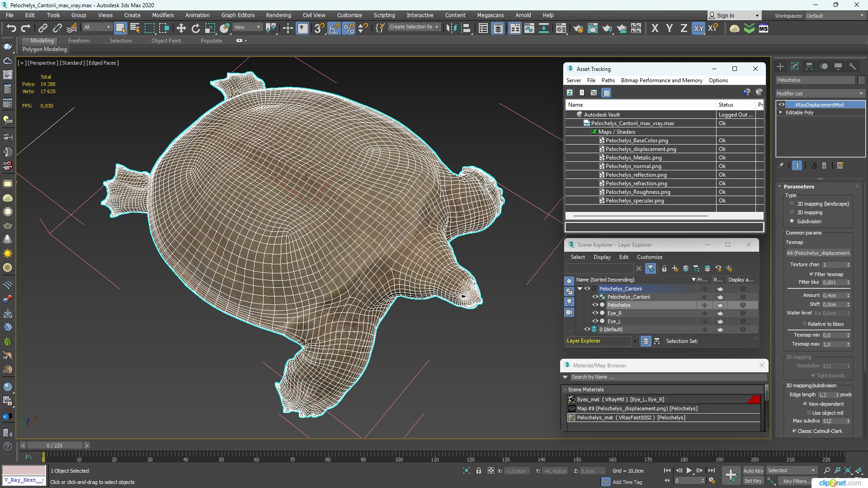Click the time slider 0 / 225 handle
Screen dimensions: 868x488
click(54, 446)
